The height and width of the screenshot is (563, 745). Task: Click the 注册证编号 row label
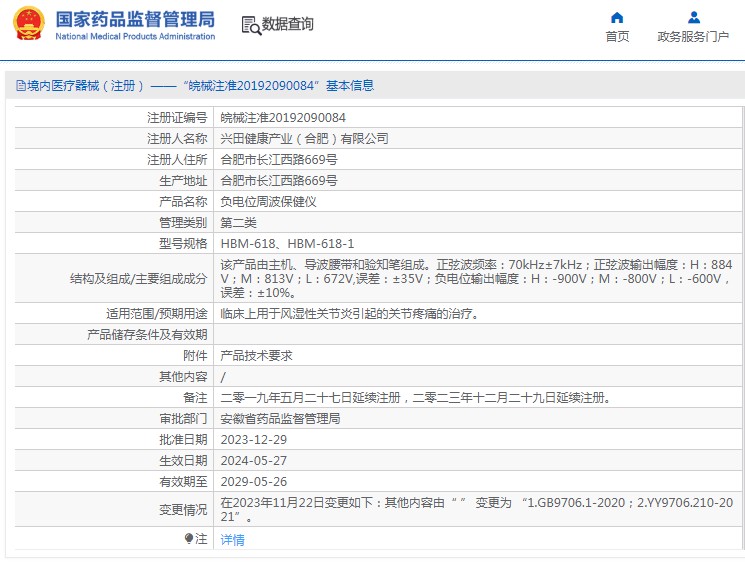click(x=177, y=118)
